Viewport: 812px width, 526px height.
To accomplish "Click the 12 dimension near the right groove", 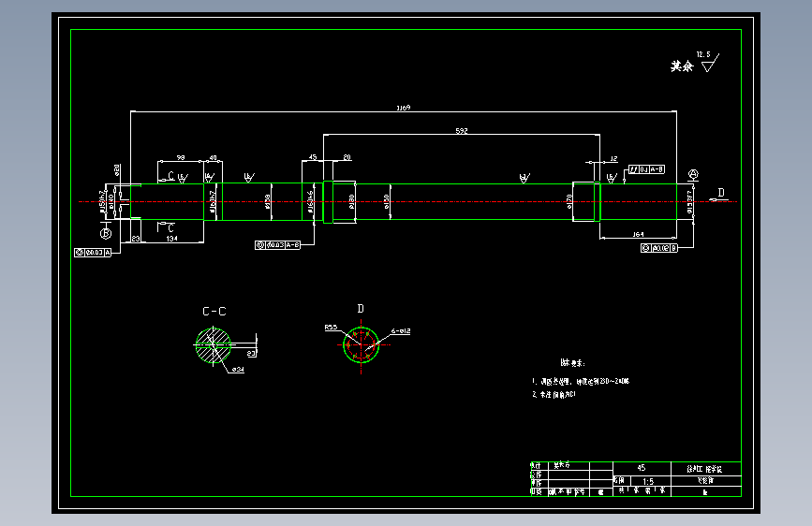I will [613, 158].
